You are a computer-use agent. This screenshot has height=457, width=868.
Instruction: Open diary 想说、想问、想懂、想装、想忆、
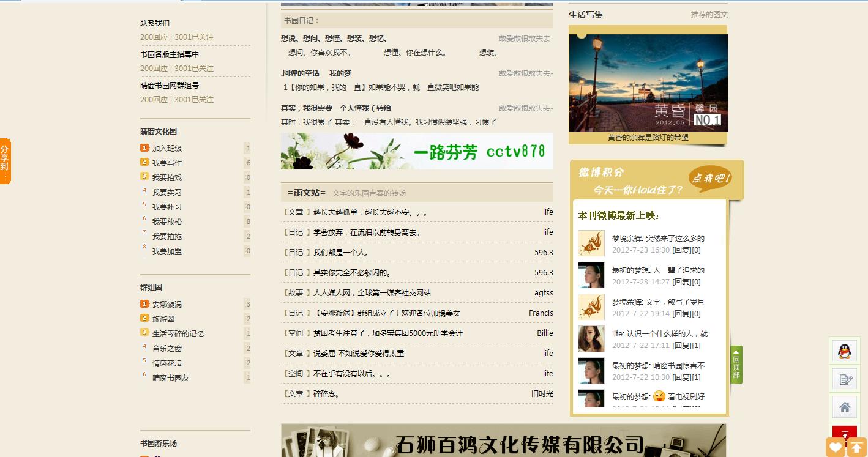[x=334, y=39]
